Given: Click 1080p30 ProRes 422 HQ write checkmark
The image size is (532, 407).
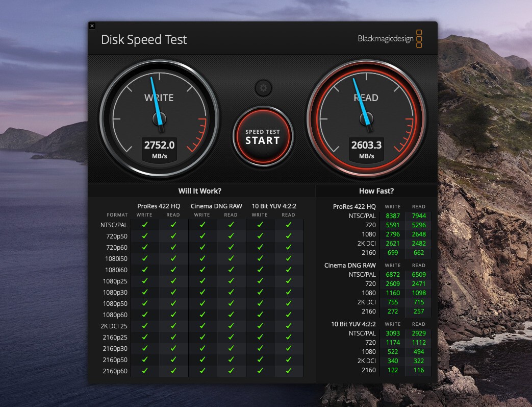Looking at the screenshot, I should point(145,292).
